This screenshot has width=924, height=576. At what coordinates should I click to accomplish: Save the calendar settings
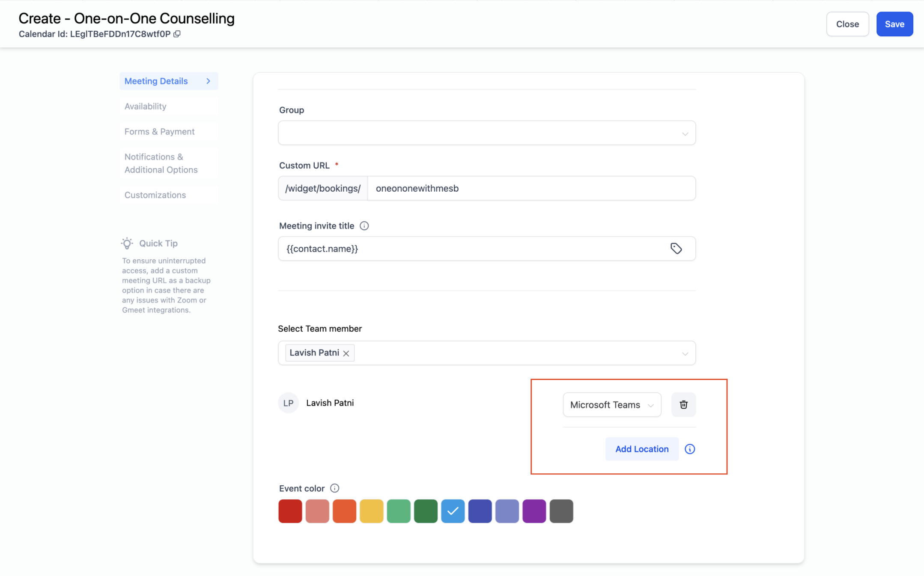point(894,24)
